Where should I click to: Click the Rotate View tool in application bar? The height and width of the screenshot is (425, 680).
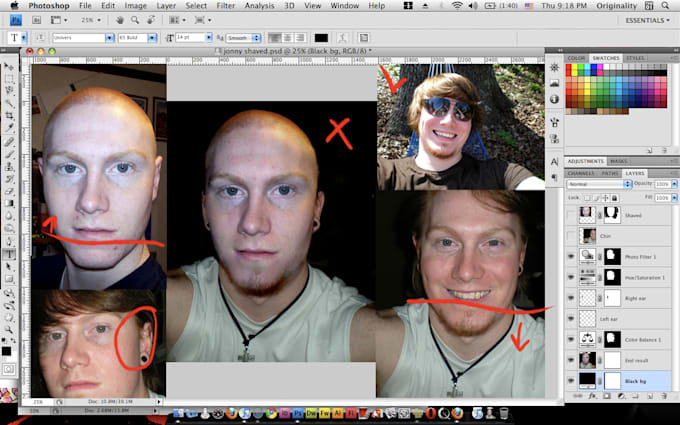pos(151,20)
